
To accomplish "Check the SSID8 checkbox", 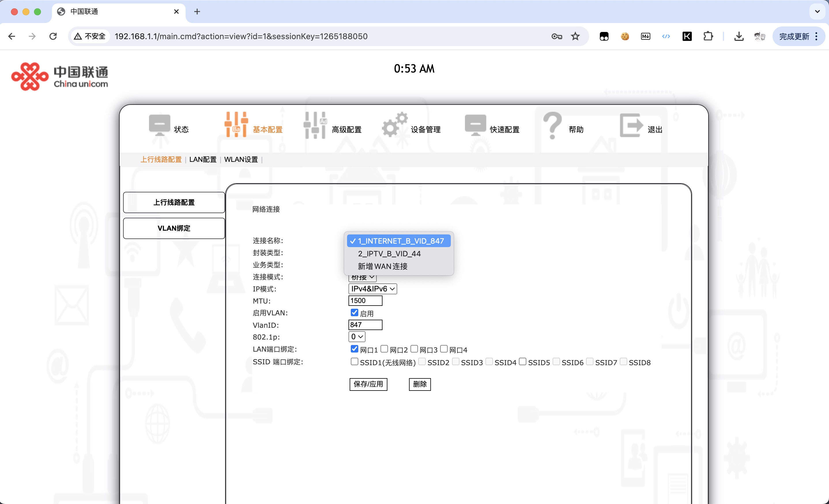I will click(x=623, y=361).
